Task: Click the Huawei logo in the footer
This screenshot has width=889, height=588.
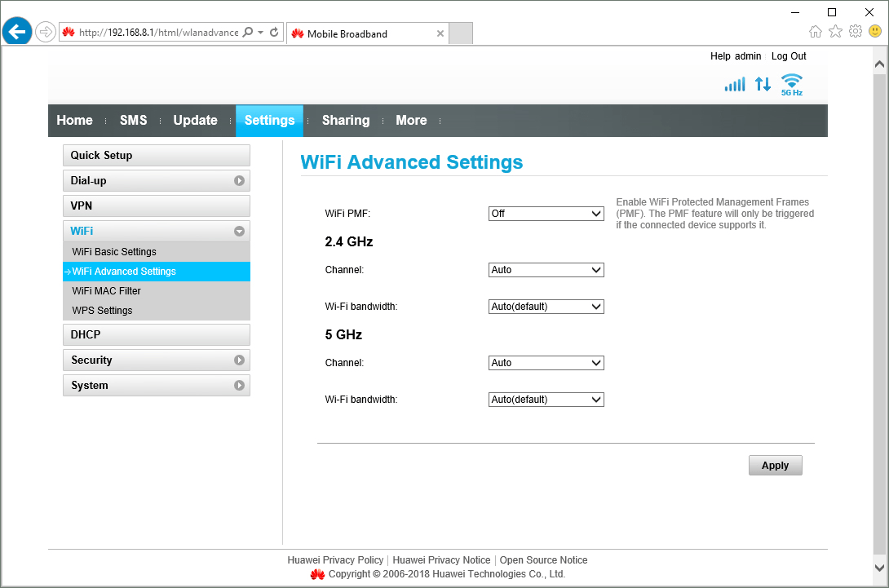Action: (x=318, y=574)
